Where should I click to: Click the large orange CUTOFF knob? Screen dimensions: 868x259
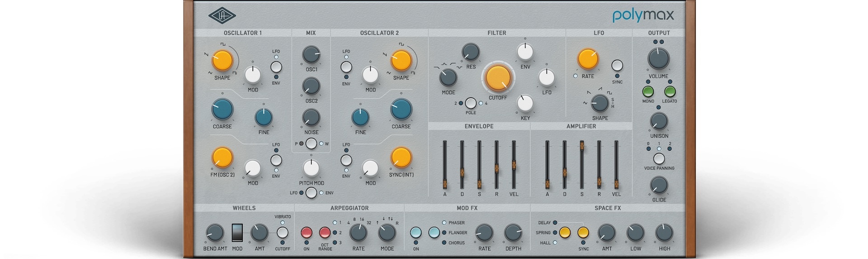(498, 78)
